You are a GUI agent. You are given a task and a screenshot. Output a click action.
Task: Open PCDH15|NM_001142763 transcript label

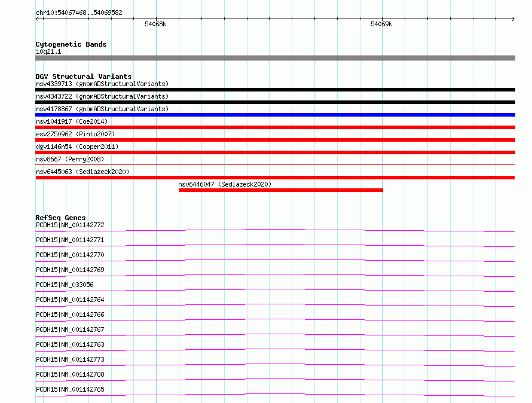pos(70,344)
